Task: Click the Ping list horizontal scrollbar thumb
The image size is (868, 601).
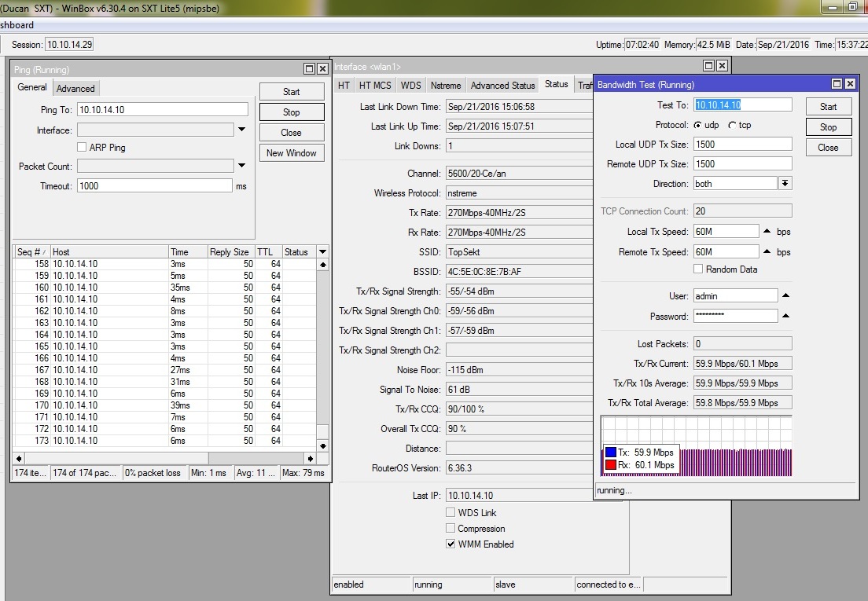Action: click(117, 458)
